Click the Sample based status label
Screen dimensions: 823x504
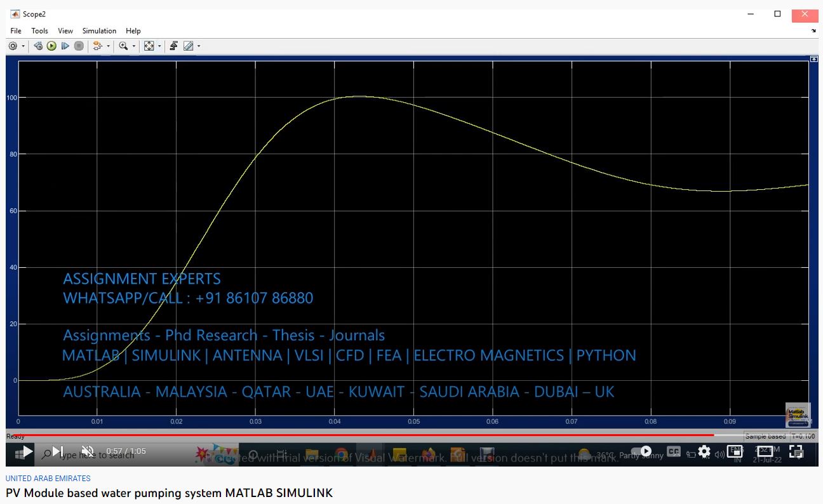pos(765,437)
